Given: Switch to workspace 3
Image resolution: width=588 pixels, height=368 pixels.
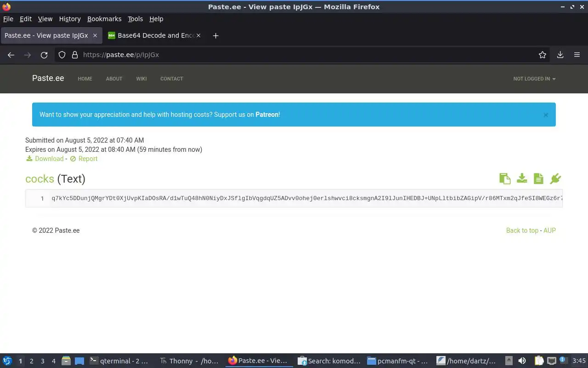Looking at the screenshot, I should (42, 361).
